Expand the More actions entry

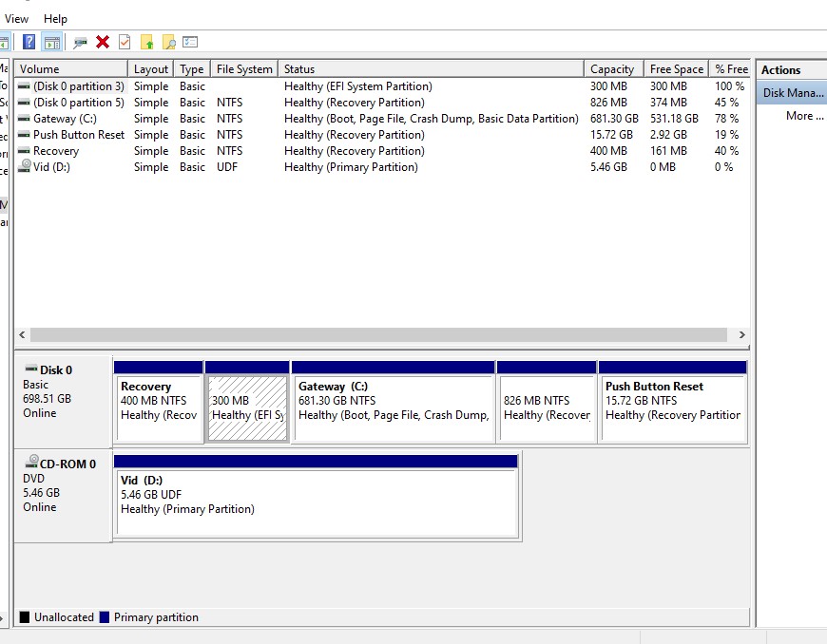804,116
